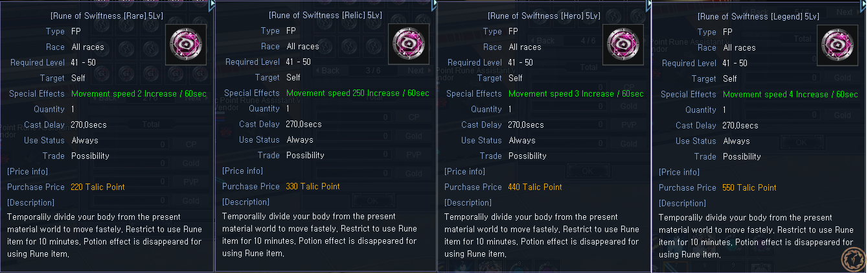Screen dimensions: 868x273
Task: Click the Relic rune's Movement speed 250 effect text
Action: (357, 93)
